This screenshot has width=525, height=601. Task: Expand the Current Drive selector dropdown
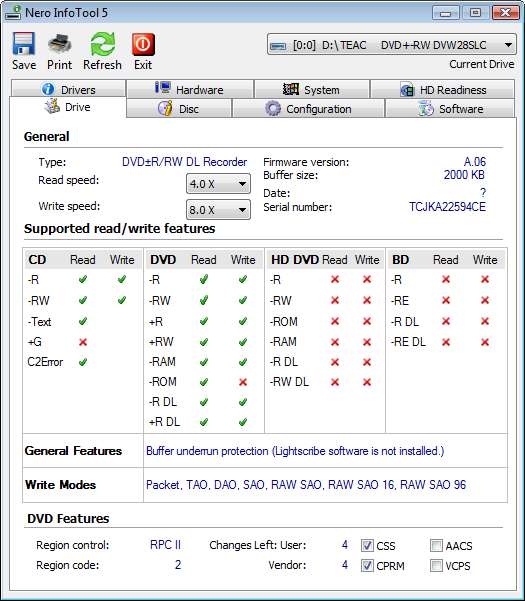point(391,44)
